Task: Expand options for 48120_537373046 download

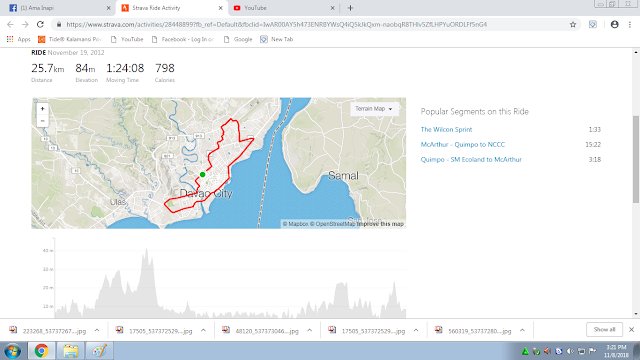Action: tap(310, 331)
